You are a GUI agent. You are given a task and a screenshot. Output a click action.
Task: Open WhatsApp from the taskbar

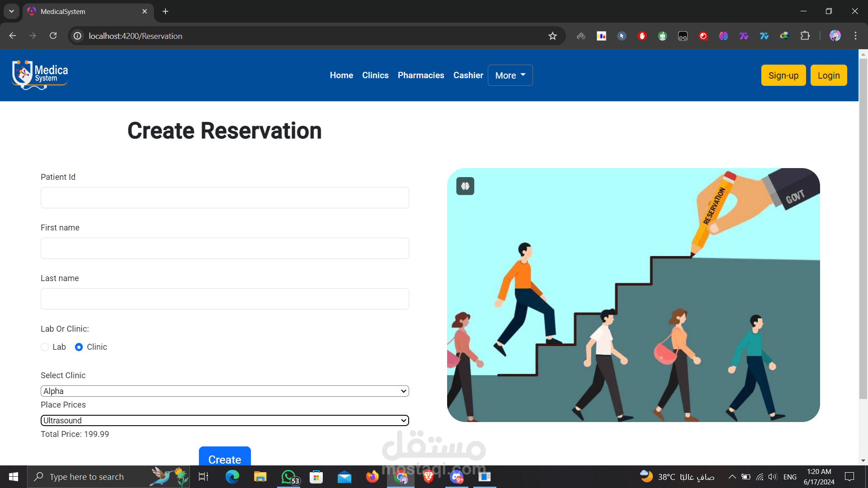[x=289, y=477]
